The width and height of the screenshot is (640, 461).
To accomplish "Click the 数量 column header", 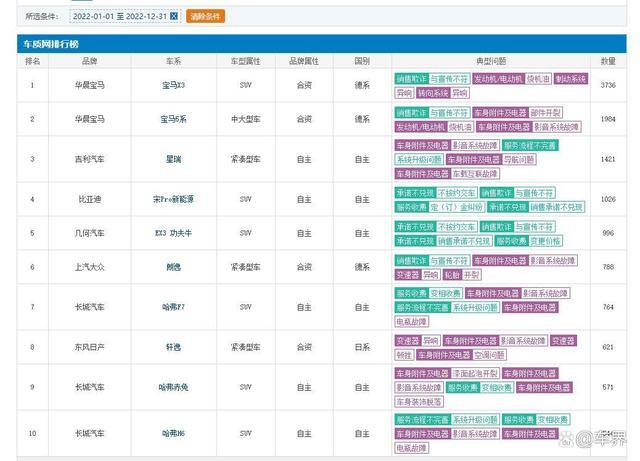I will tap(608, 61).
